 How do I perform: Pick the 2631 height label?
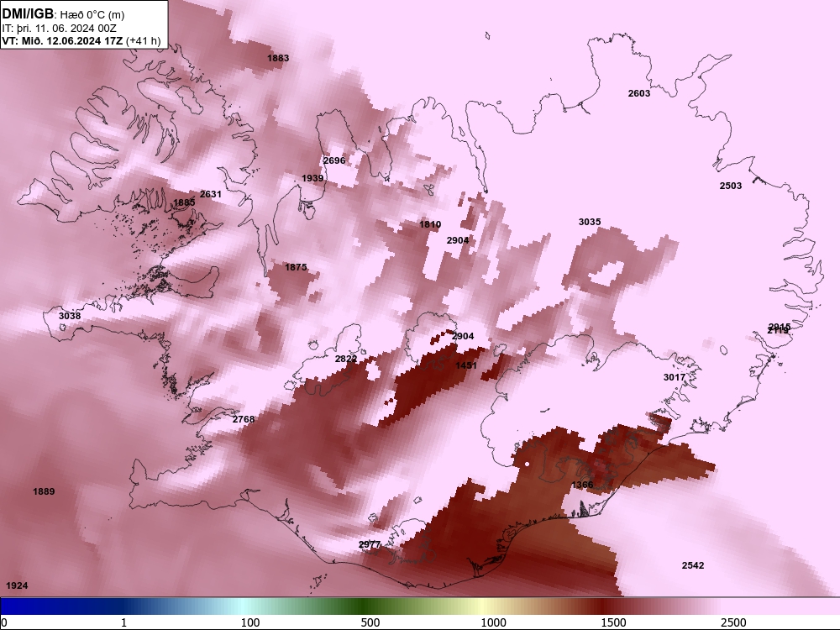coord(211,194)
